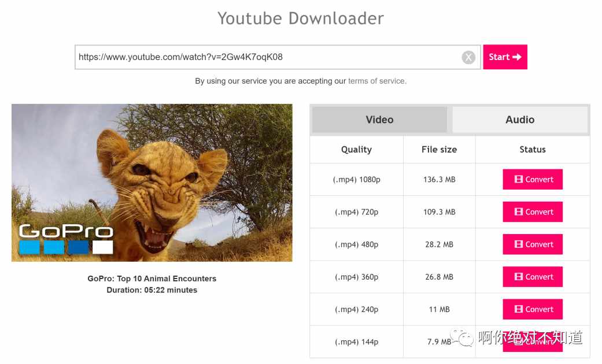The height and width of the screenshot is (364, 602).
Task: Convert the 144p mp4 video
Action: [x=533, y=341]
